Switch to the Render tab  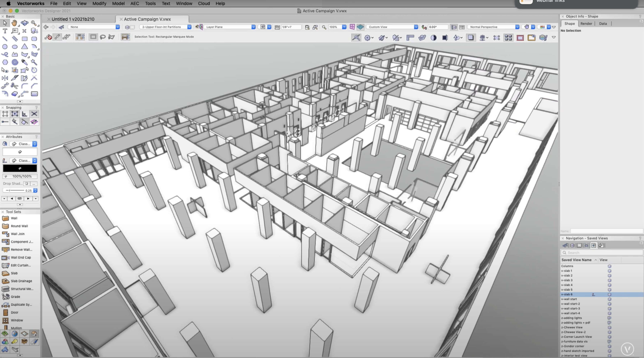[x=586, y=24]
